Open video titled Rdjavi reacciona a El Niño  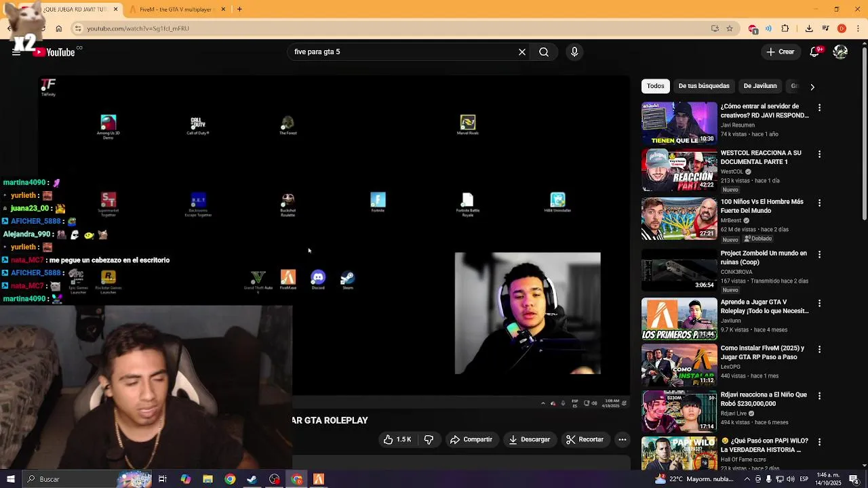click(x=764, y=399)
